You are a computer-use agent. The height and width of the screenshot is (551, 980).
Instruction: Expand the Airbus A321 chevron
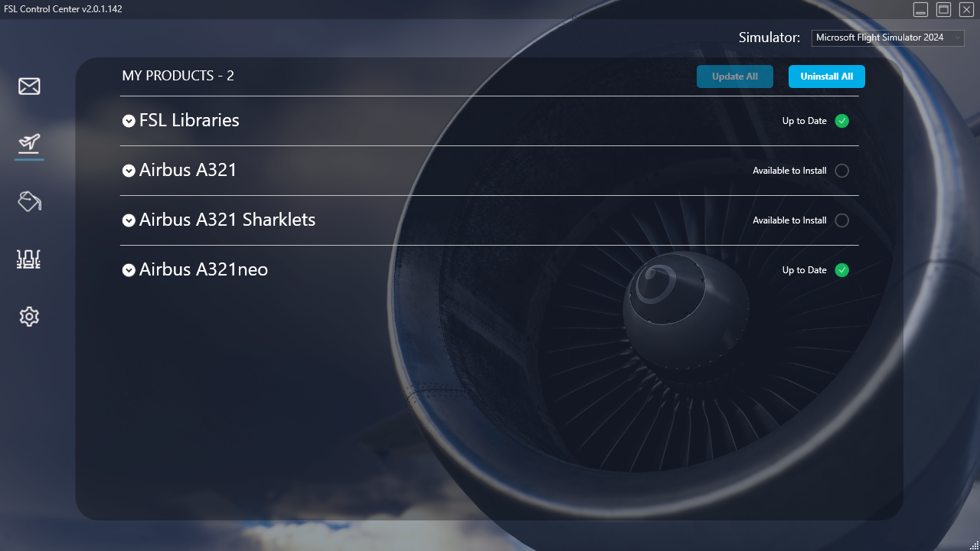coord(129,171)
